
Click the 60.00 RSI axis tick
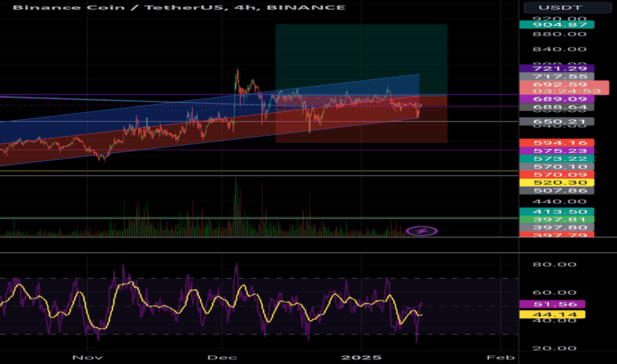554,293
